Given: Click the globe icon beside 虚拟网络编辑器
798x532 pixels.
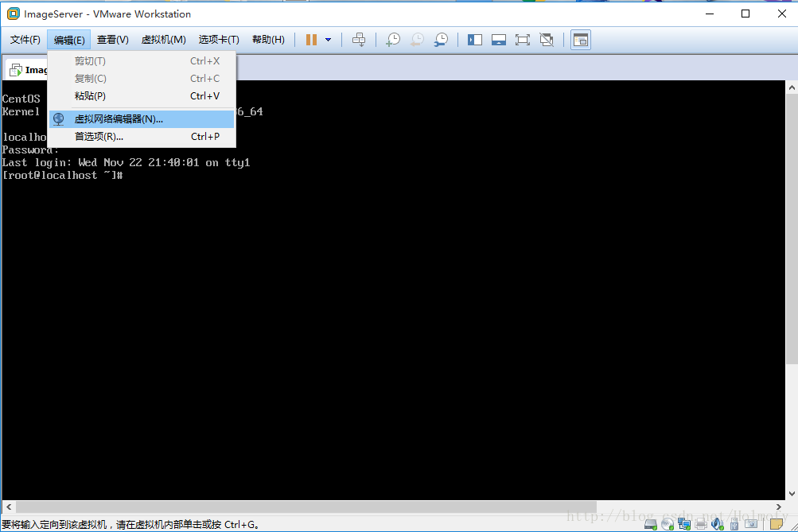Looking at the screenshot, I should pos(59,119).
